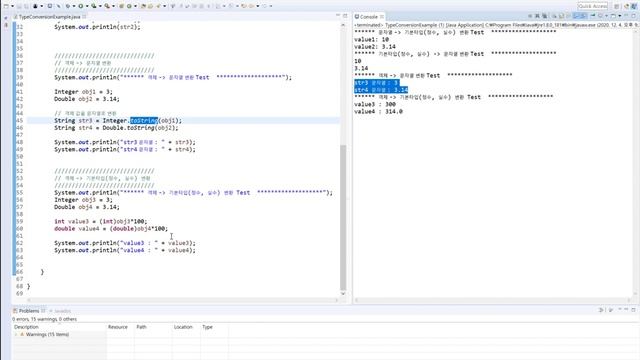Open the Run configurations dropdown arrow
This screenshot has height=360, width=640.
[87, 6]
